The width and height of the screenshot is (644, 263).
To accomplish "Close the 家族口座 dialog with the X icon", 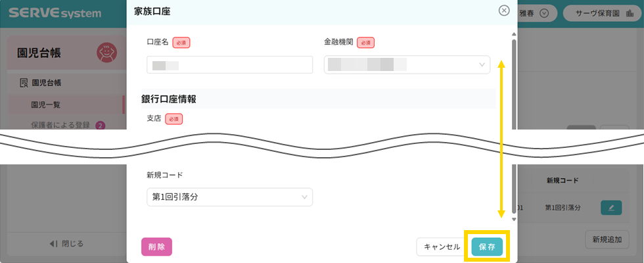I will coord(504,11).
